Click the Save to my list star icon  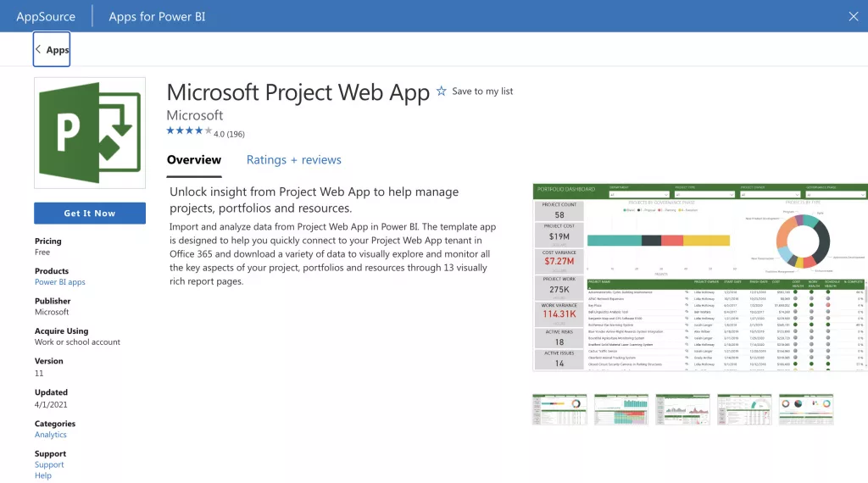point(441,92)
